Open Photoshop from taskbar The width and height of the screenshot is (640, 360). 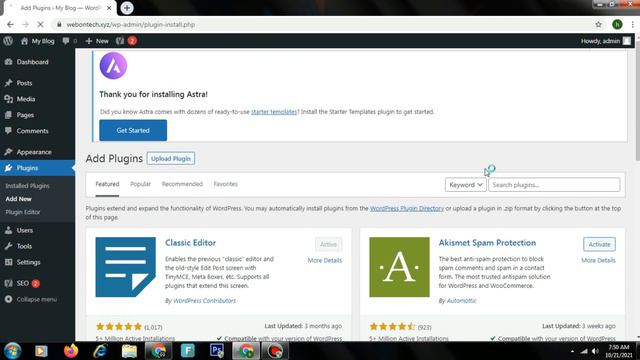click(217, 351)
